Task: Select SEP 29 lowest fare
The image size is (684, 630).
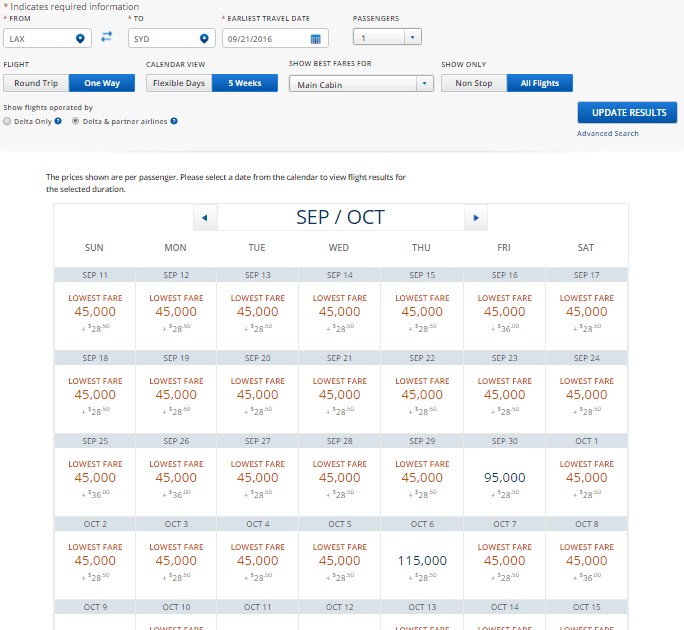Action: click(422, 481)
